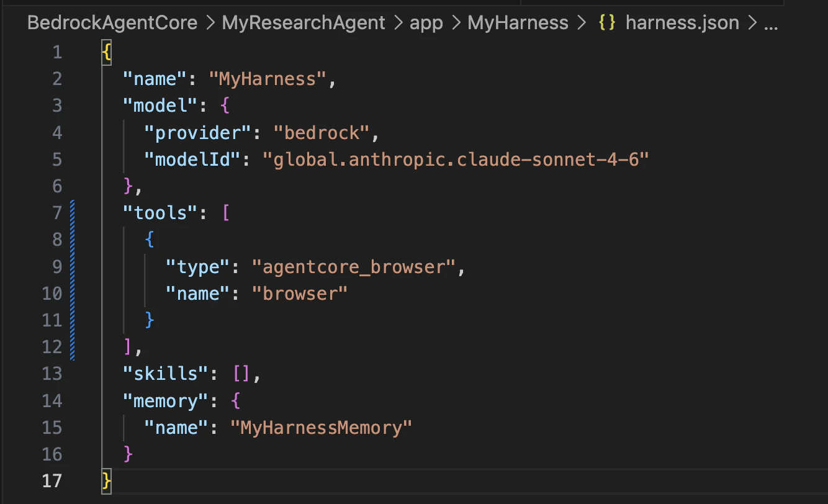Click the "name" key on line 10

pyautogui.click(x=197, y=293)
